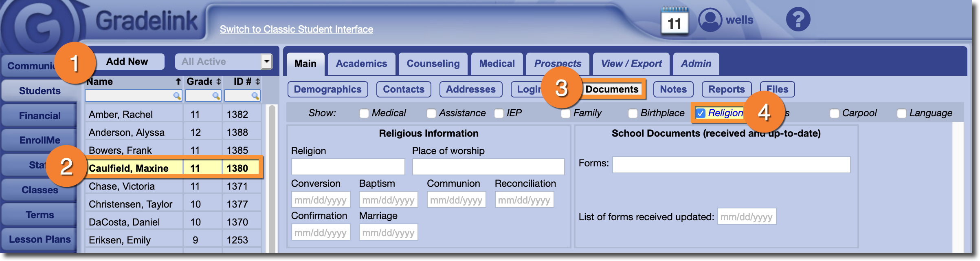Click the wells user profile avatar
The width and height of the screenshot is (980, 261).
pyautogui.click(x=710, y=20)
